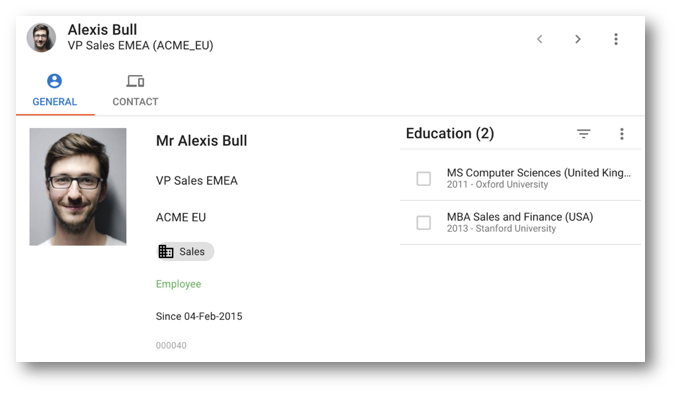Open Education panel three-dot menu

(x=621, y=134)
